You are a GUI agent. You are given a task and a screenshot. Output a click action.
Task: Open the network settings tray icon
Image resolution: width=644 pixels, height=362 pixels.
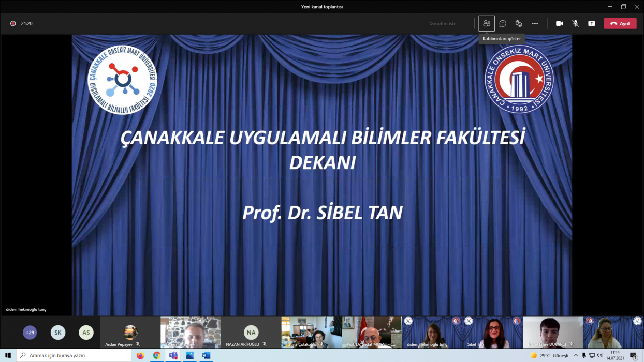click(x=592, y=355)
